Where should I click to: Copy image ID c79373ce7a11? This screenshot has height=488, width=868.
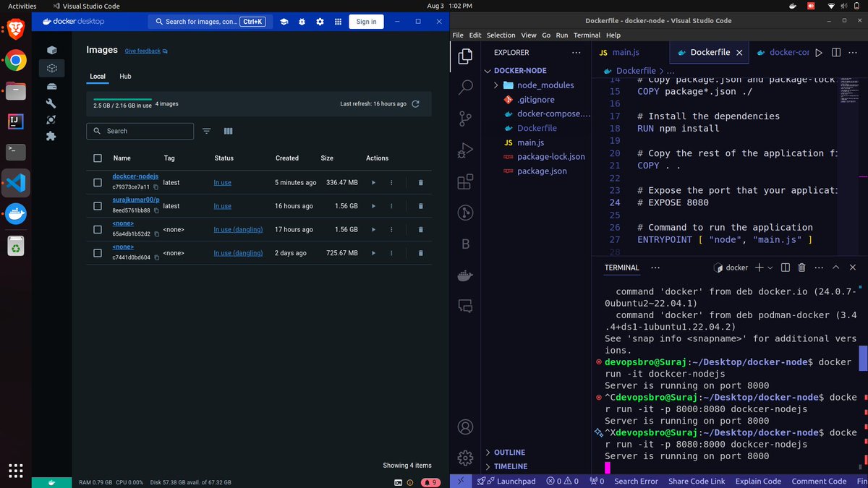click(156, 187)
